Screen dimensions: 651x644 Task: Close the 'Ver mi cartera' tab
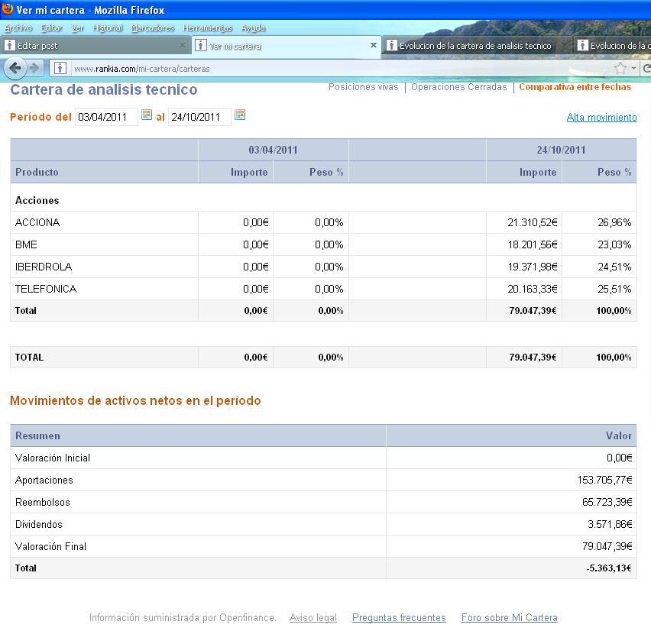click(x=373, y=45)
